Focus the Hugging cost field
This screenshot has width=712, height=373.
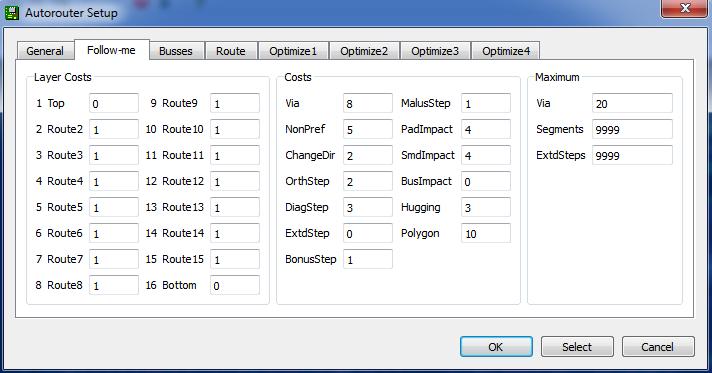pyautogui.click(x=486, y=207)
